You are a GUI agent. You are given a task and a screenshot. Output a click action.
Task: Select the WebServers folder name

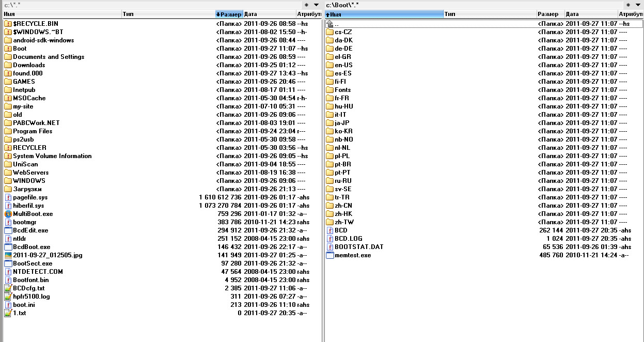click(x=31, y=173)
